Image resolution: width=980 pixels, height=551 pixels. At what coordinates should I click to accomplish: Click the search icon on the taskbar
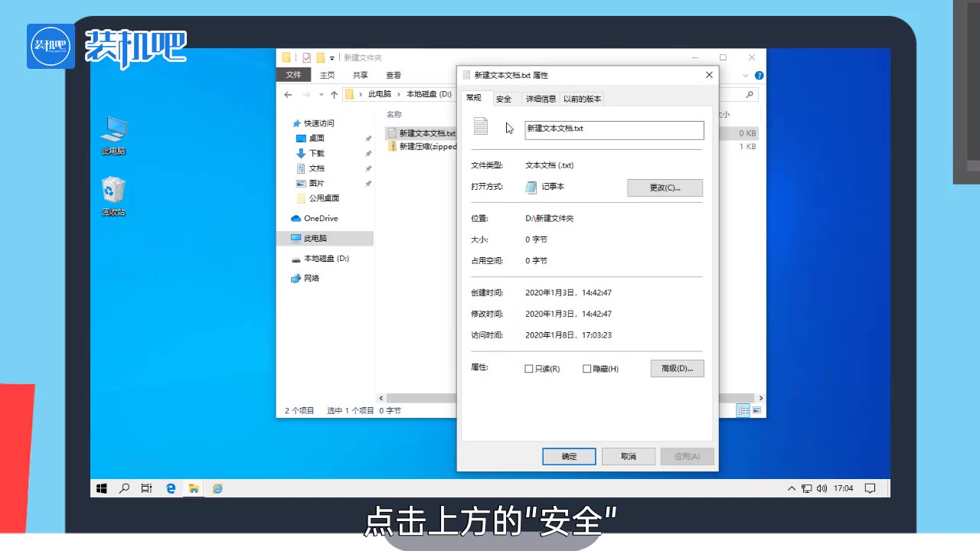pyautogui.click(x=124, y=488)
